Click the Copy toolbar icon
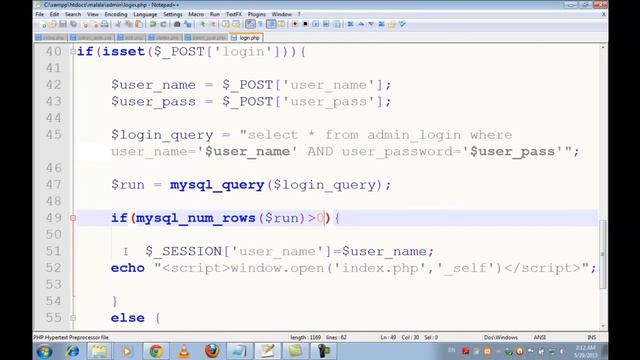This screenshot has height=360, width=640. (x=129, y=24)
